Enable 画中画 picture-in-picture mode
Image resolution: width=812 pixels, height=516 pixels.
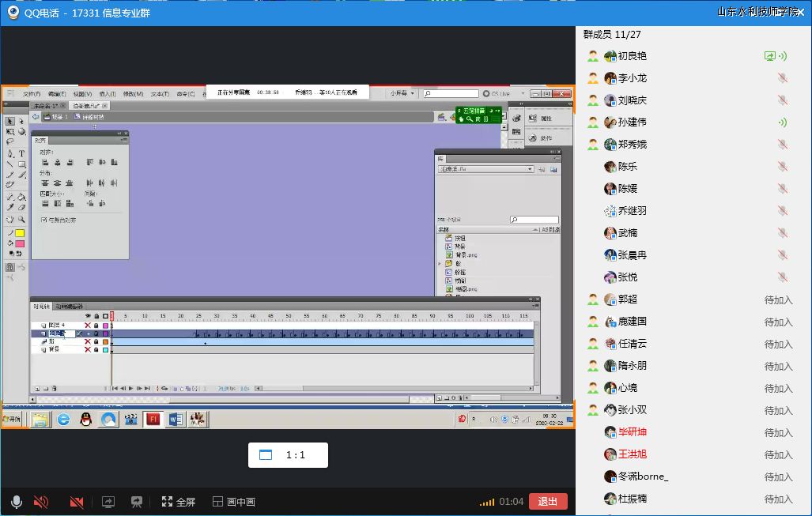coord(233,502)
